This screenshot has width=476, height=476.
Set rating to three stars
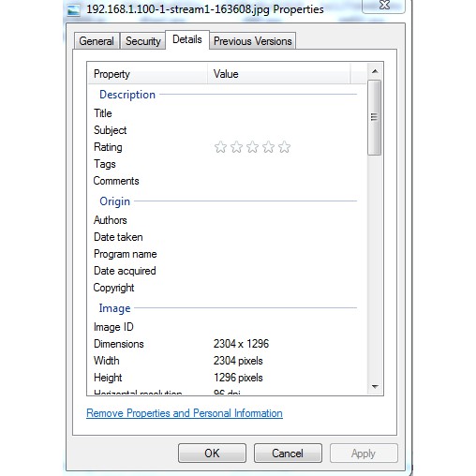coord(252,147)
